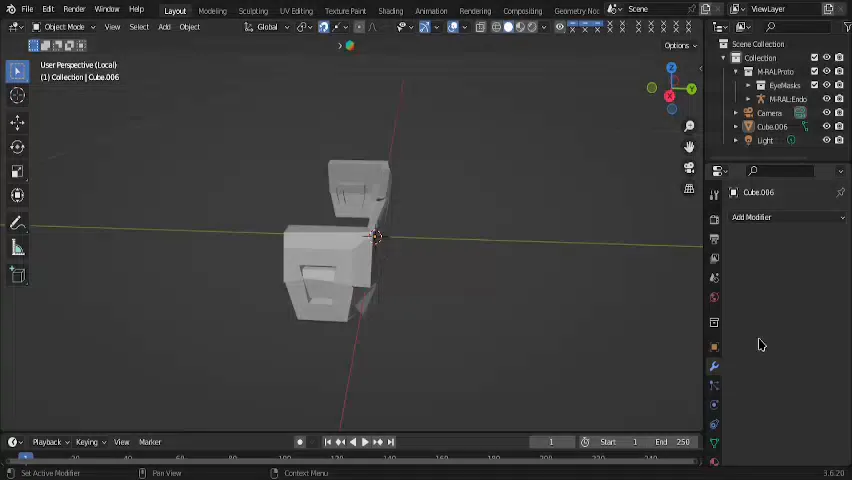852x480 pixels.
Task: Select the Annotate tool
Action: tap(17, 223)
